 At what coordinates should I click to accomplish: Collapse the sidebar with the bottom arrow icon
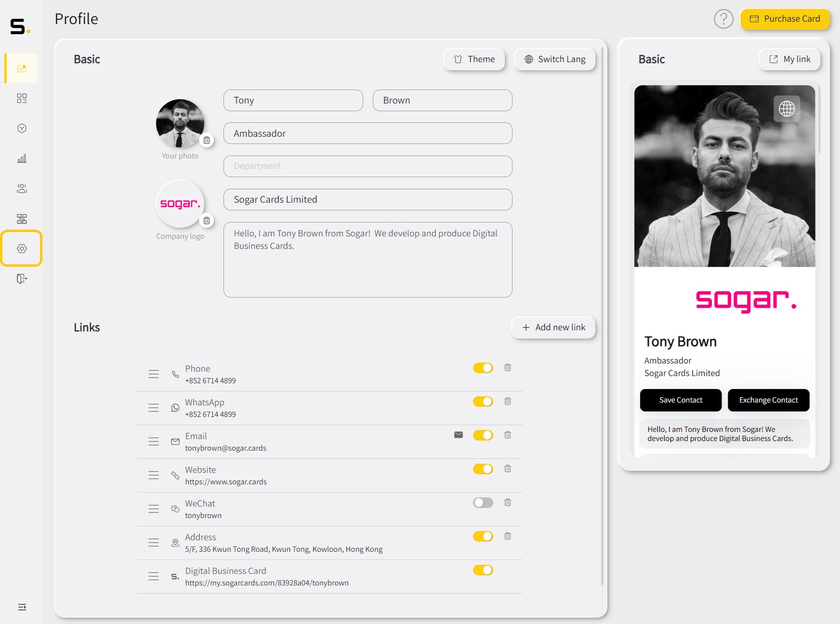pyautogui.click(x=21, y=607)
